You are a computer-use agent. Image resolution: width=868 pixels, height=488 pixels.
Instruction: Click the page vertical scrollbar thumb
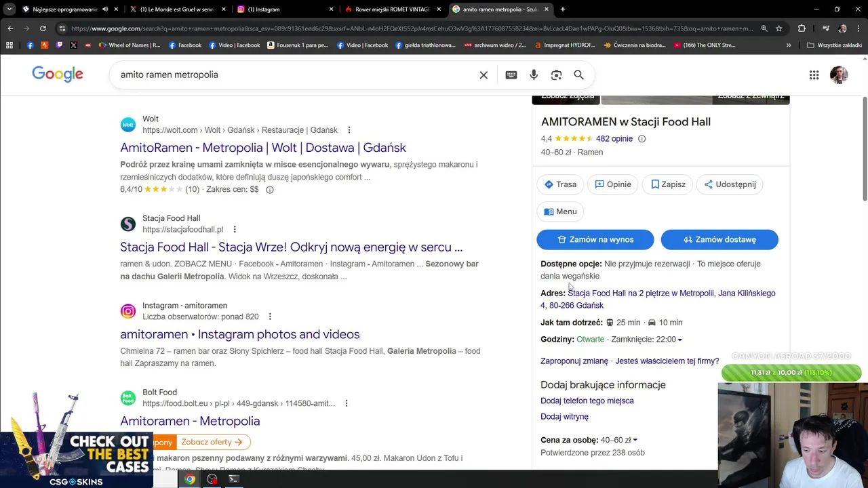(x=865, y=149)
